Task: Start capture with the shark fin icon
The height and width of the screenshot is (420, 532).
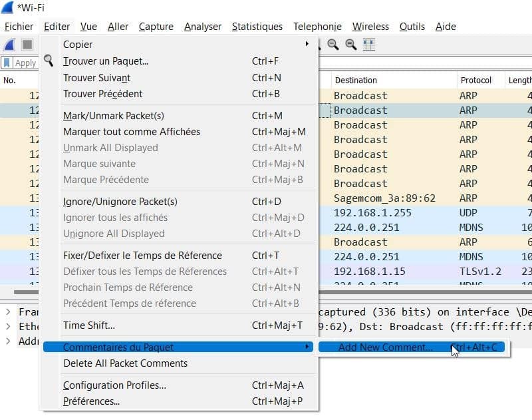Action: click(10, 45)
